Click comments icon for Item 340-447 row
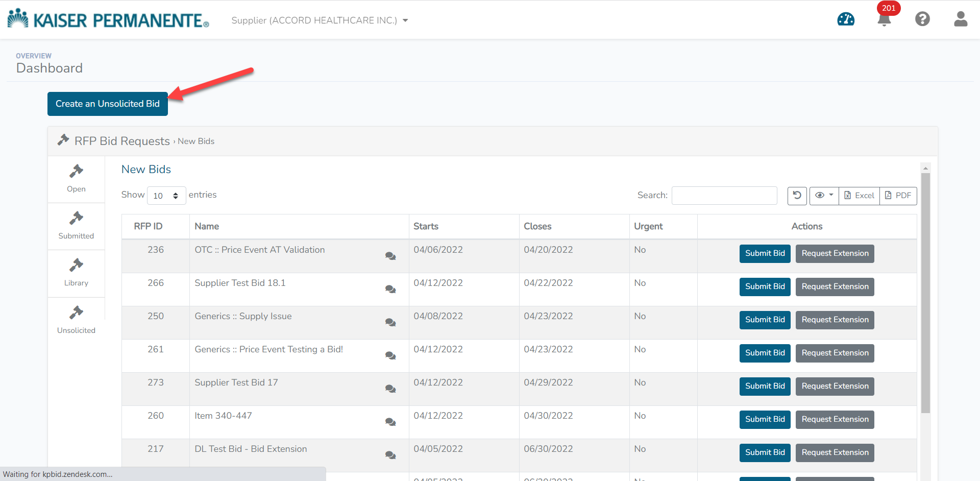The height and width of the screenshot is (481, 980). pos(390,422)
